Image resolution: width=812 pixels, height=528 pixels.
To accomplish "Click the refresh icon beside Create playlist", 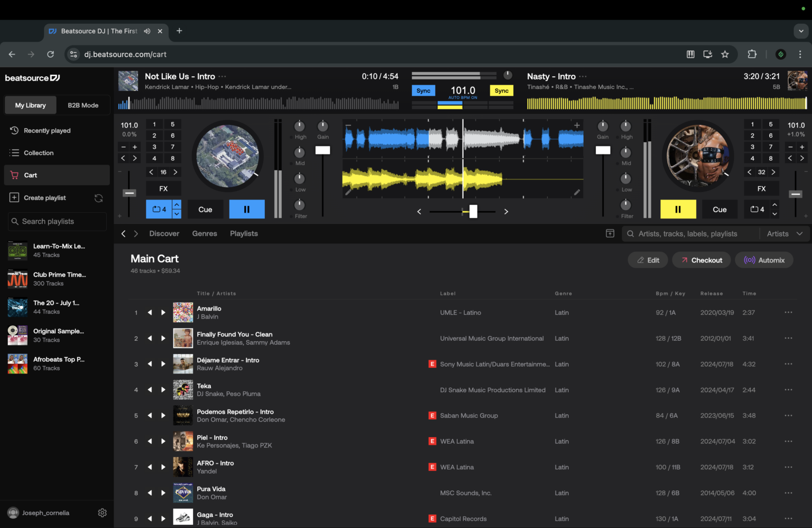I will (x=98, y=197).
